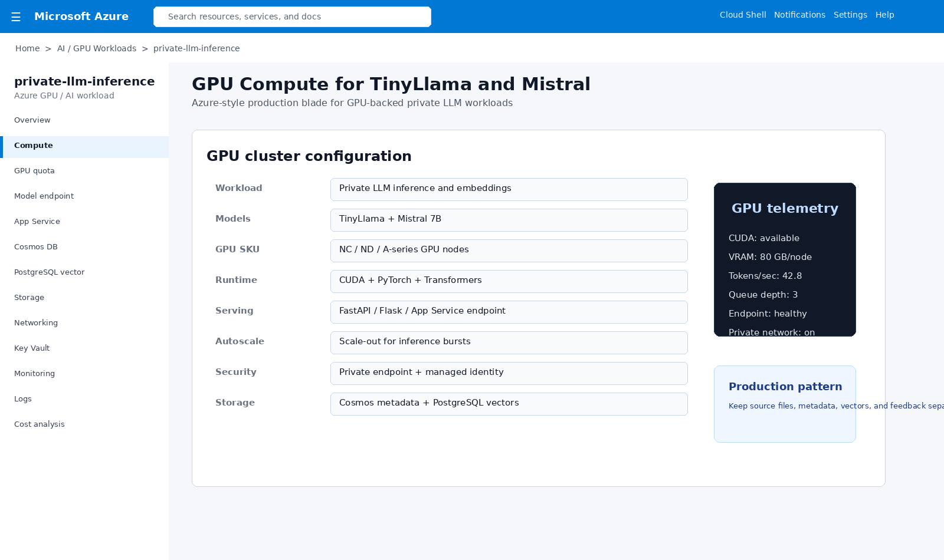
Task: Click the GPU SKU label
Action: pyautogui.click(x=237, y=249)
